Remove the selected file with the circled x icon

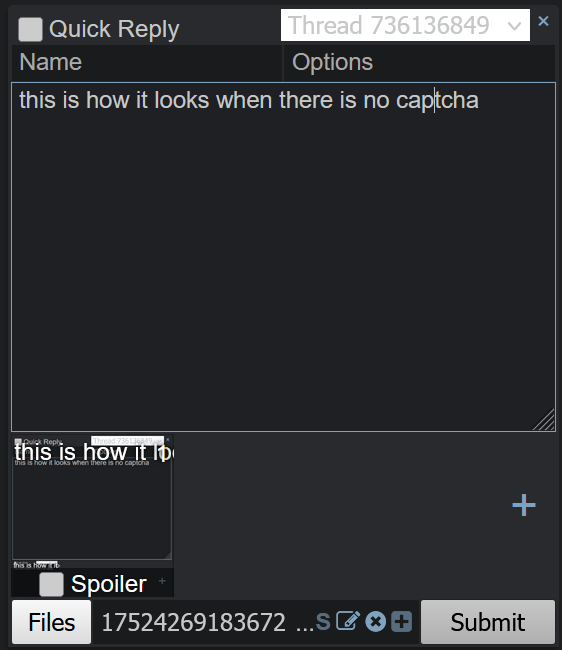[375, 622]
